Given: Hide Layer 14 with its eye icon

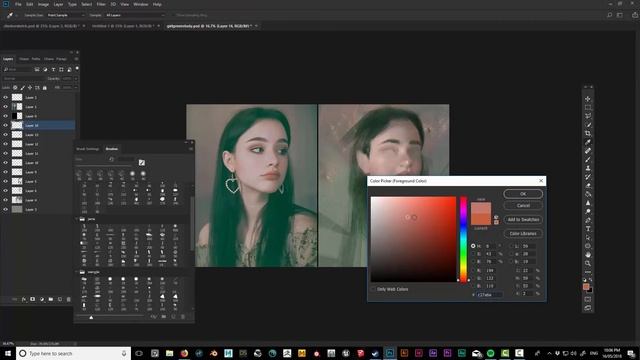Looking at the screenshot, I should coord(5,125).
